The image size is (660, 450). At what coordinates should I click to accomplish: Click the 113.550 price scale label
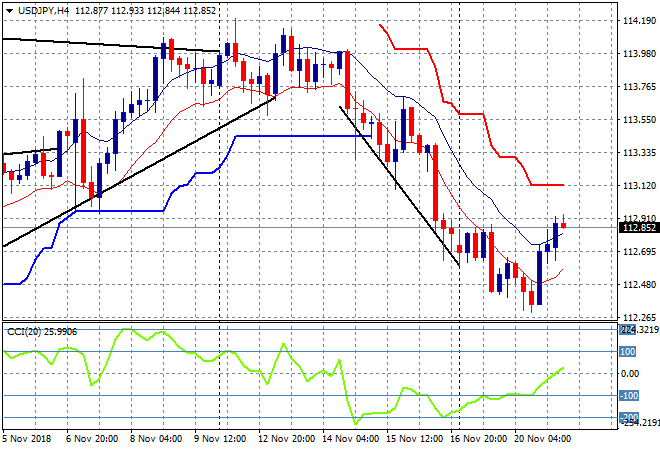pos(639,120)
